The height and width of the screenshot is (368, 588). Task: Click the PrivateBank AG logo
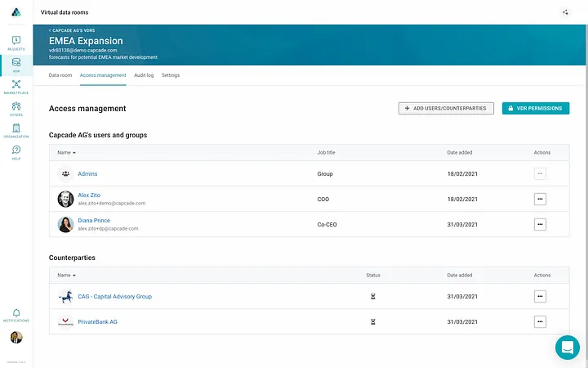pyautogui.click(x=65, y=322)
